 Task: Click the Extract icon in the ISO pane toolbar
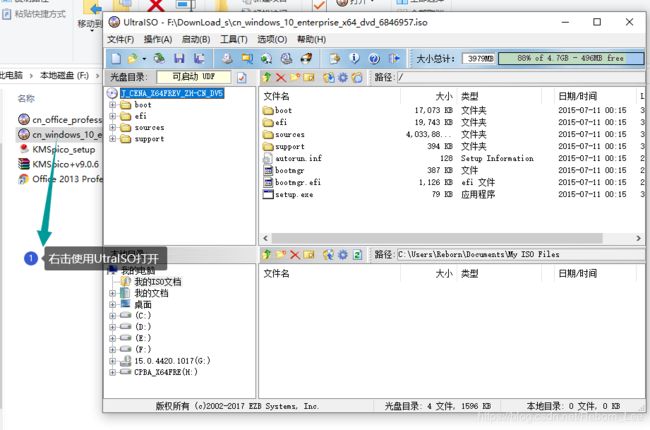[329, 77]
